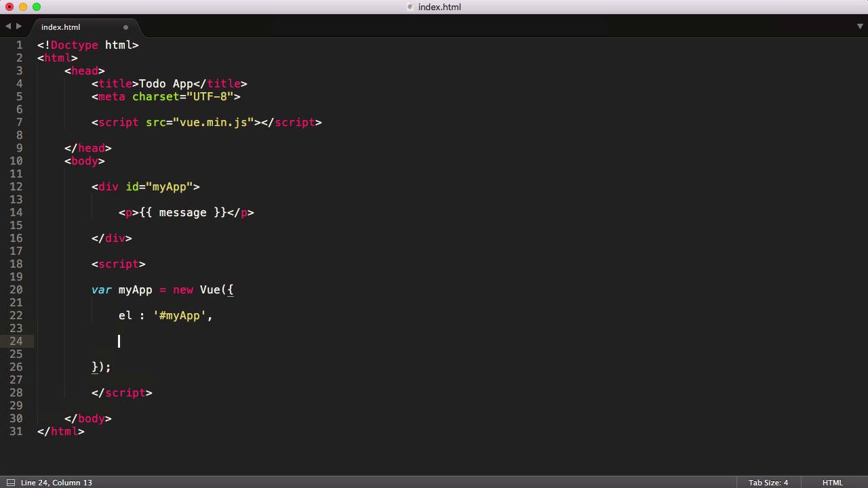Image resolution: width=868 pixels, height=488 pixels.
Task: Click the 'new' keyword on line 20
Action: point(183,289)
